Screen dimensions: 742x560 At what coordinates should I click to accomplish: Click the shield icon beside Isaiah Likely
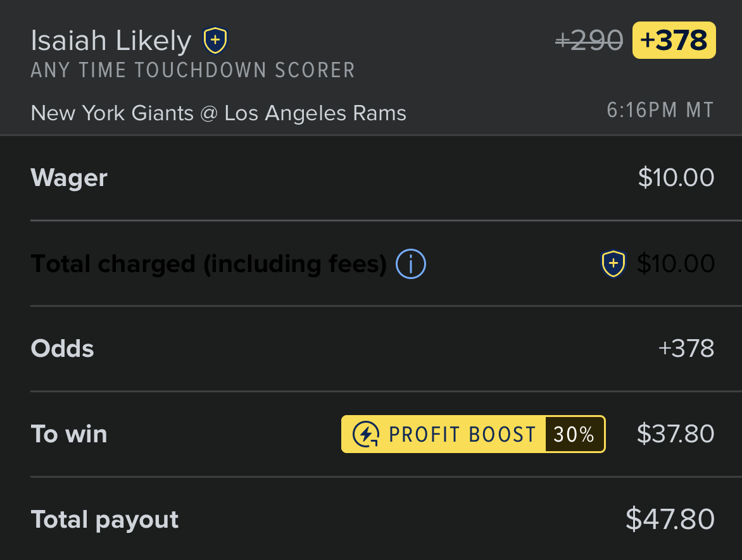(215, 40)
